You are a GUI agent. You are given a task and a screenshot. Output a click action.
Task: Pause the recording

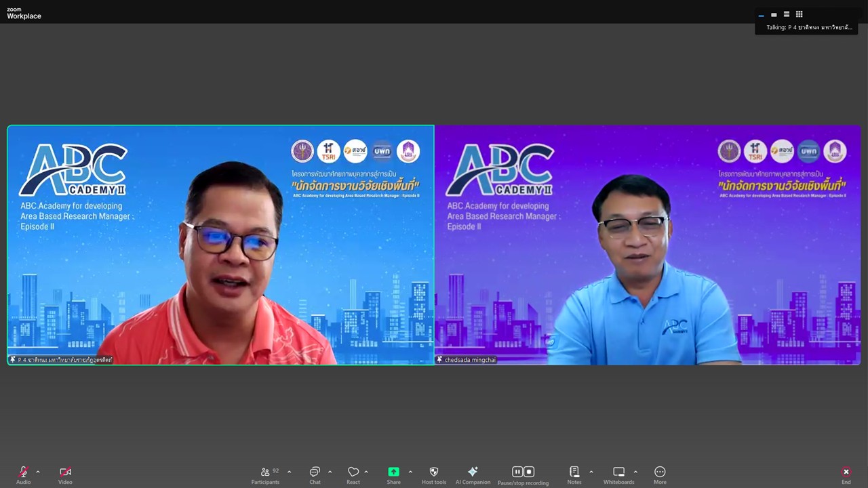(517, 472)
